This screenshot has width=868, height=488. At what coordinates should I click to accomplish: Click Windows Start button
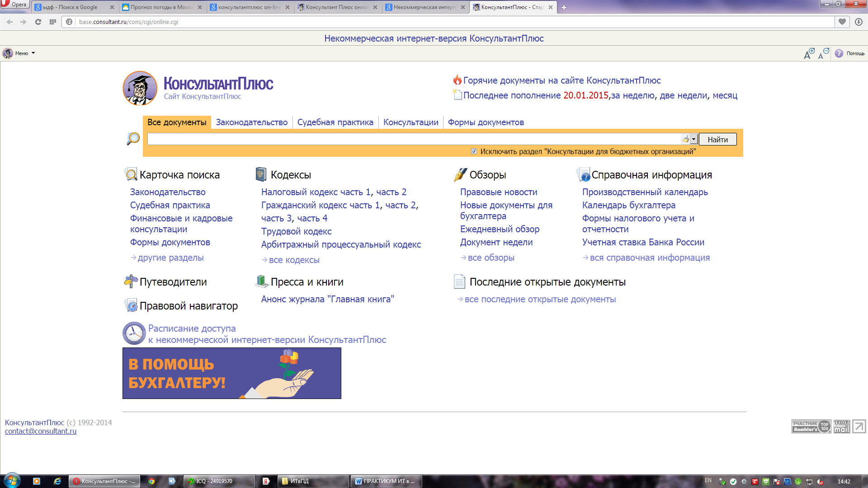(x=12, y=481)
